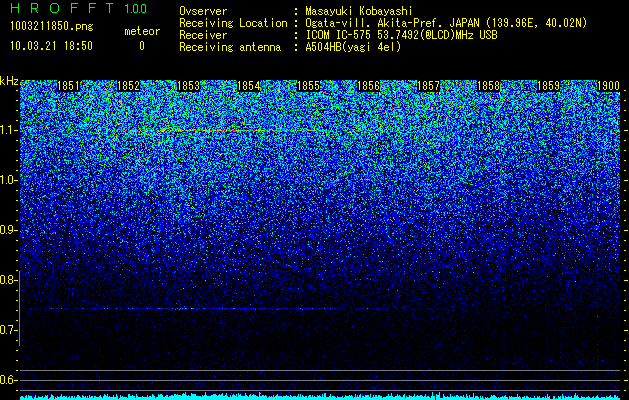
Task: Click the HROFFT program title
Action: [x=62, y=8]
